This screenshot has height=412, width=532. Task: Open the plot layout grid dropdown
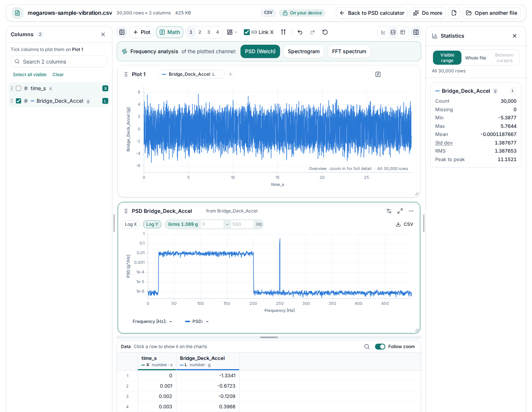[232, 32]
